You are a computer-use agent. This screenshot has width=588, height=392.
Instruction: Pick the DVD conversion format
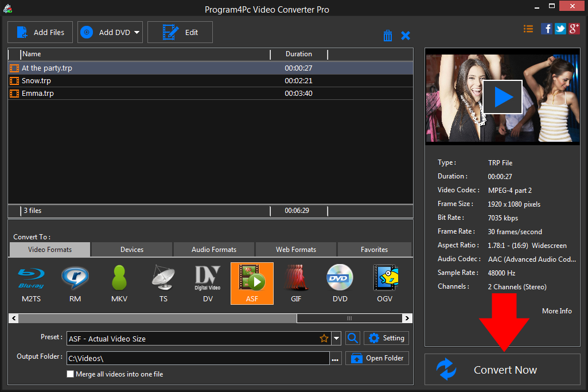(340, 283)
